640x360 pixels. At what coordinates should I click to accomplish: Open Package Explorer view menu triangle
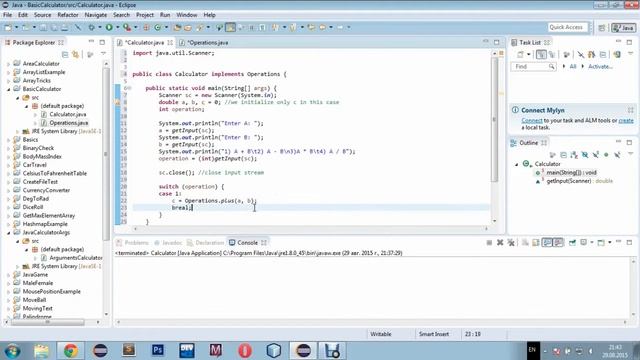point(103,54)
